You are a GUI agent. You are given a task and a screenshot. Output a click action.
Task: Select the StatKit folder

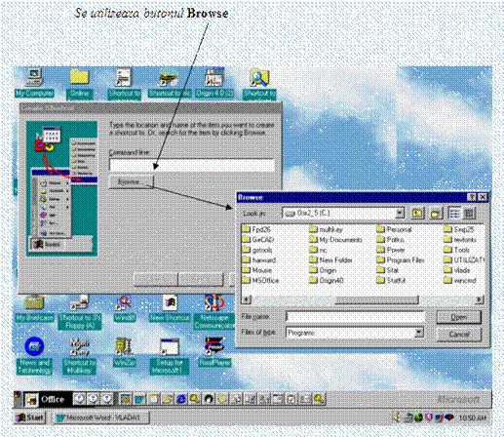click(x=391, y=280)
